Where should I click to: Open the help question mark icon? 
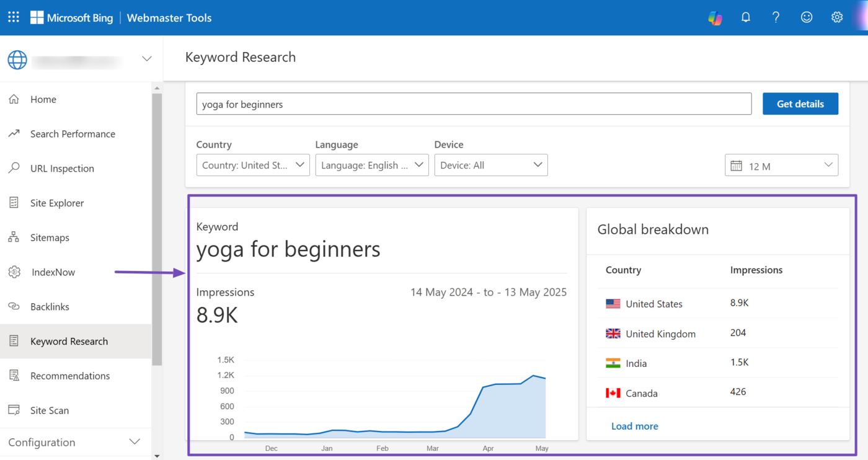pos(776,17)
